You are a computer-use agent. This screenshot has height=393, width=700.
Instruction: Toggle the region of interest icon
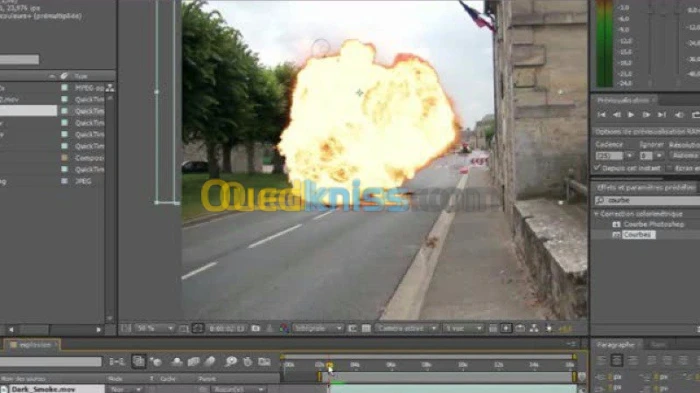[352, 328]
